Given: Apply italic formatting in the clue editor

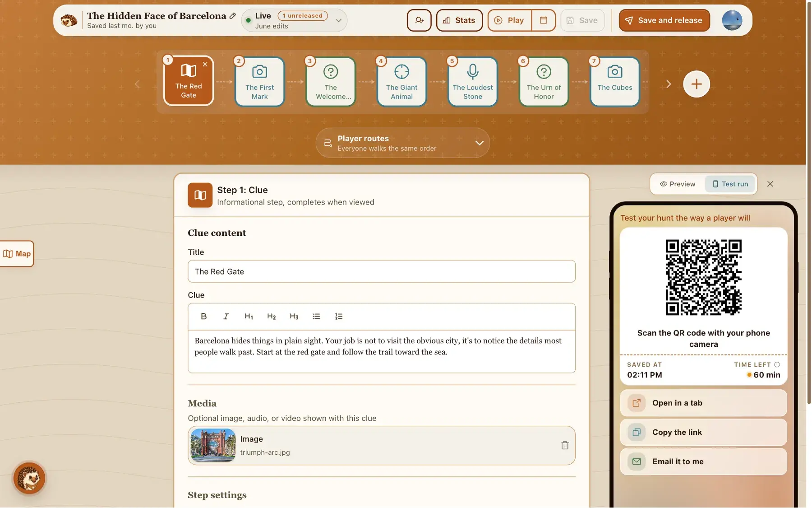Looking at the screenshot, I should pyautogui.click(x=226, y=317).
